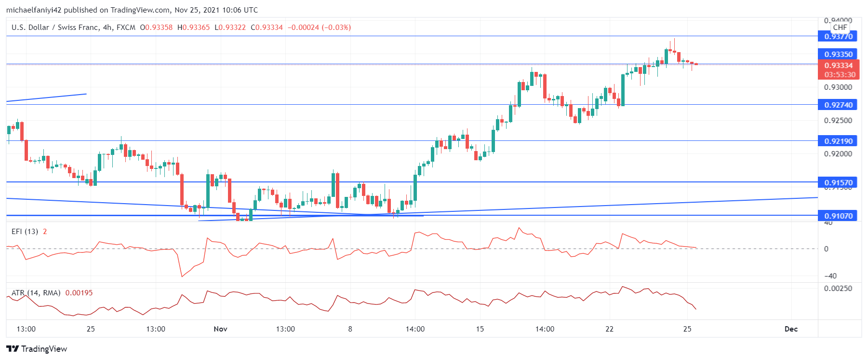Click the close value C0.93334
Viewport: 868px width, 360px height.
(x=267, y=28)
